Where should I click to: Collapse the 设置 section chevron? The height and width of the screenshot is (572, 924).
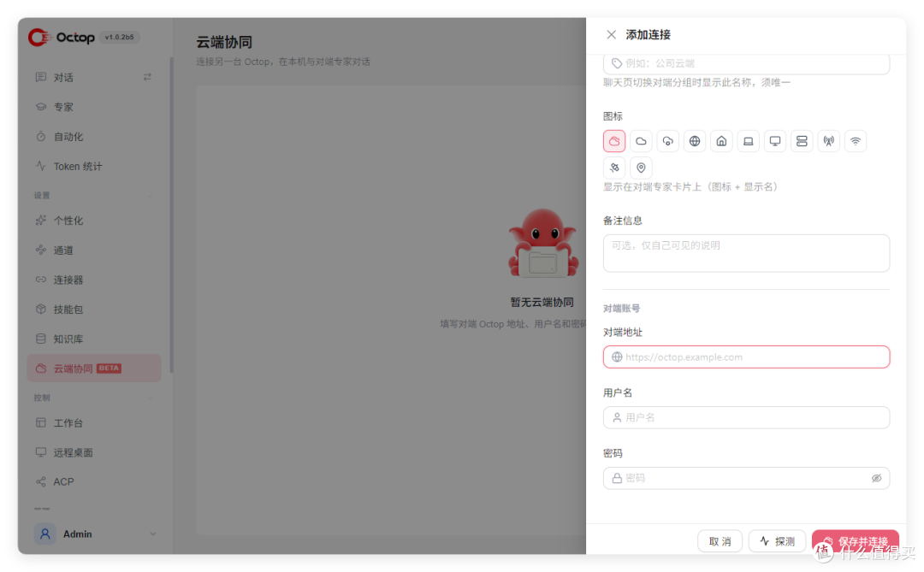click(151, 196)
